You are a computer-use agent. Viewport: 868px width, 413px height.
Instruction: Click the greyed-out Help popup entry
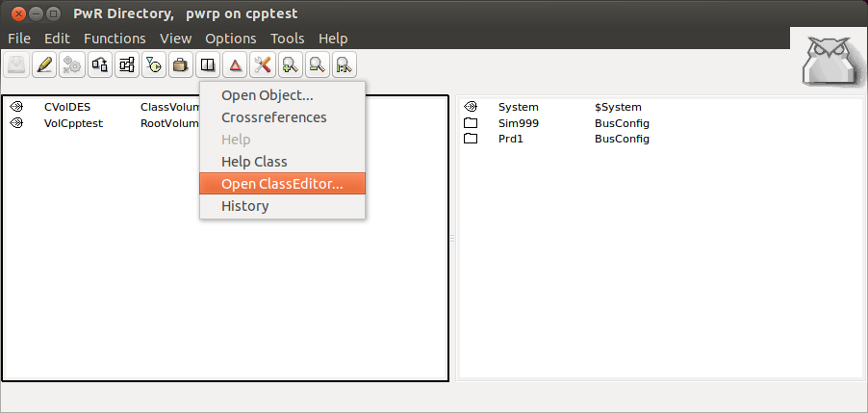pos(282,140)
